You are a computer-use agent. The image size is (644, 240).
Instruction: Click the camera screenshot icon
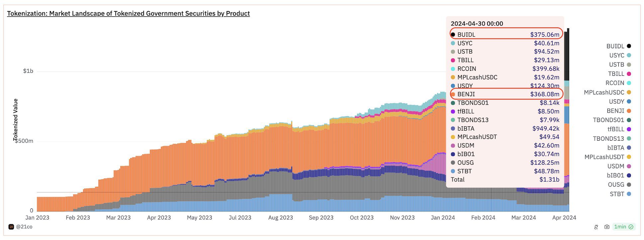coord(607,227)
